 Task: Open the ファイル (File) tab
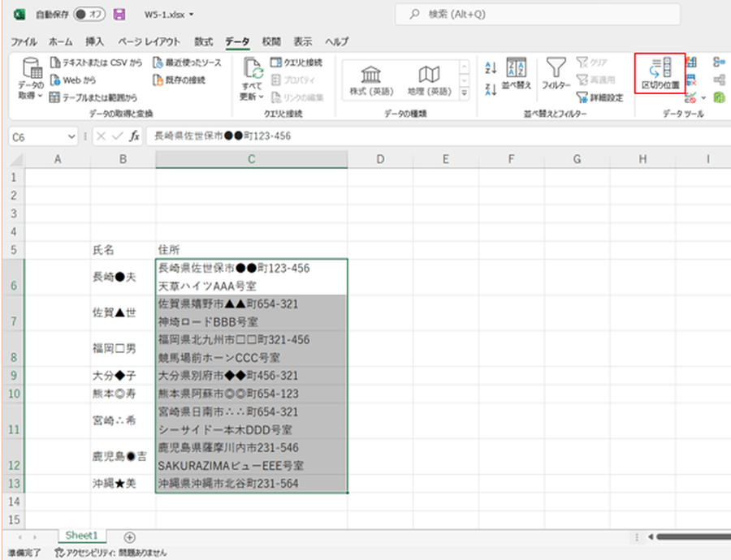24,42
